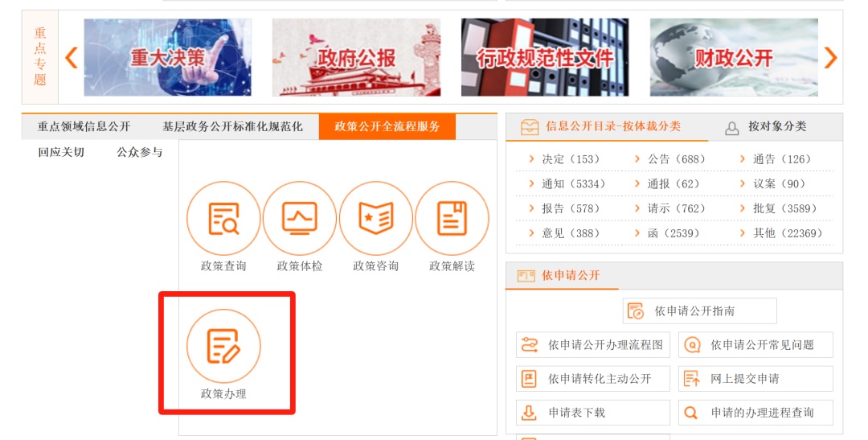Image resolution: width=868 pixels, height=440 pixels.
Task: Show previous topics with left carousel arrow
Action: pyautogui.click(x=72, y=58)
